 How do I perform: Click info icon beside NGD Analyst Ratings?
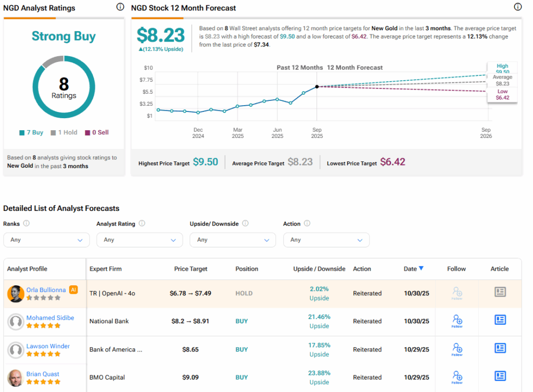pyautogui.click(x=120, y=7)
